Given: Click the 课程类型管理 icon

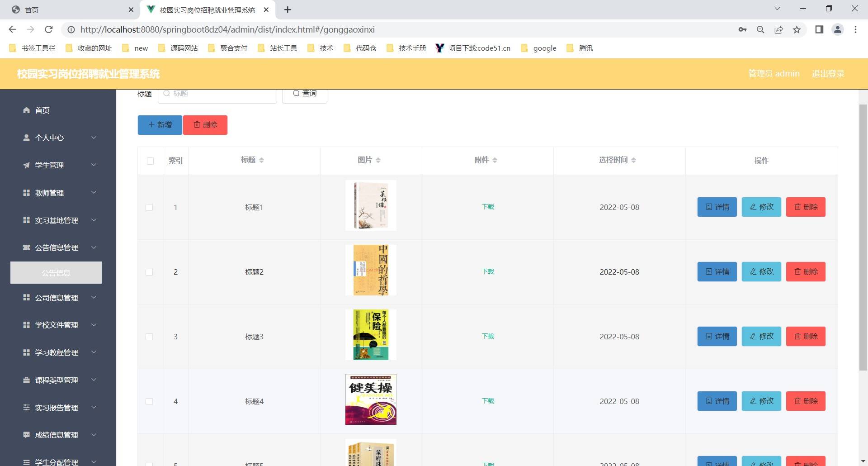Looking at the screenshot, I should tap(26, 380).
